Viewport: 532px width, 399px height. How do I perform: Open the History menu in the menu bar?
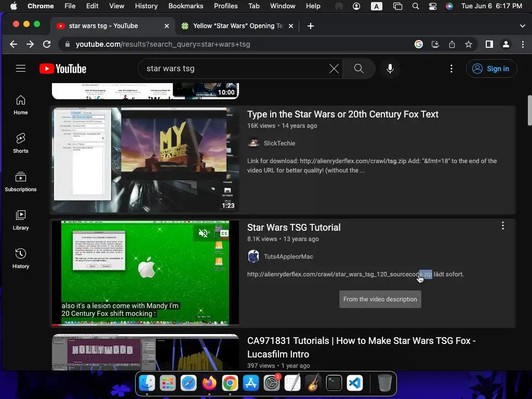click(146, 6)
